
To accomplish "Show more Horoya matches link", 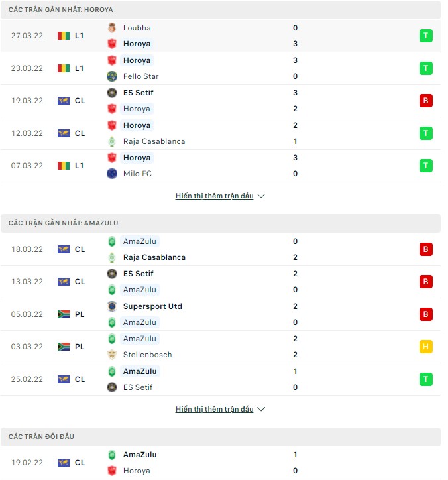I will (214, 196).
